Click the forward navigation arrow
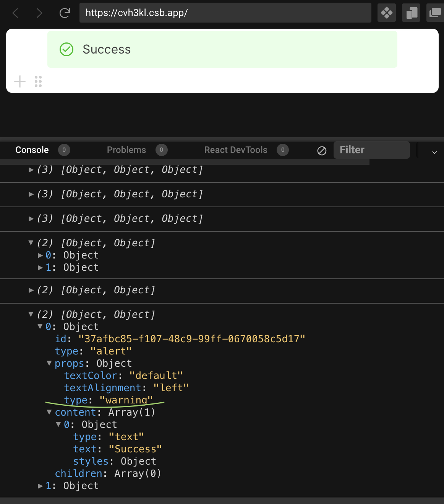Viewport: 444px width, 504px height. [39, 13]
